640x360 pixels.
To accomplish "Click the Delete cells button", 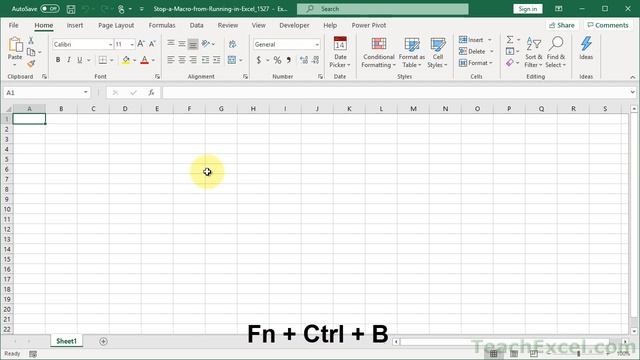I will (472, 51).
